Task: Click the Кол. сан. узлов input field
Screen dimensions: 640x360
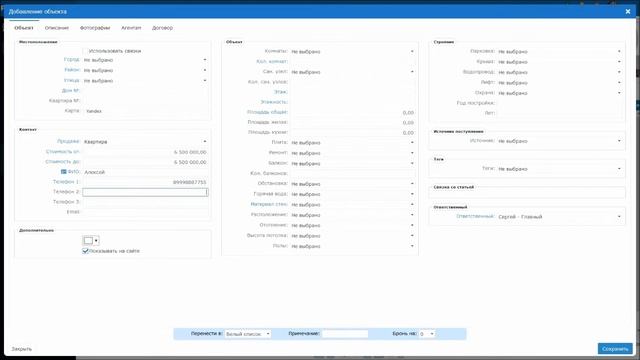Action: click(353, 82)
